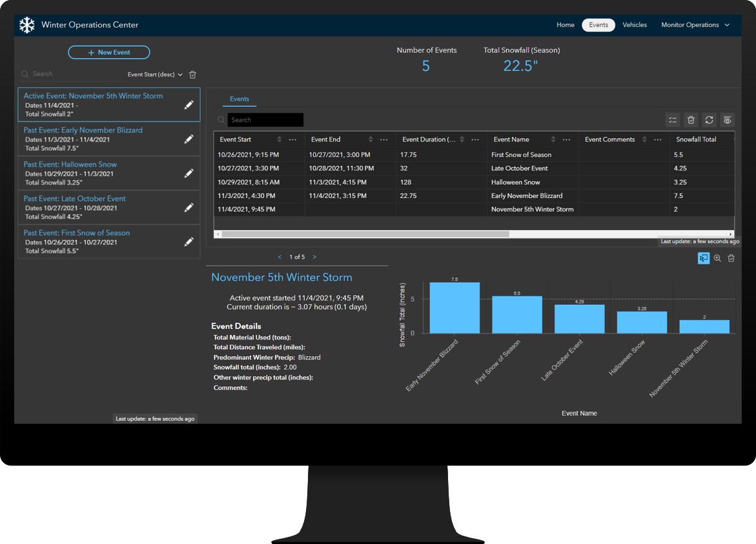Enable multi-select via the checklist icon
756x544 pixels.
click(672, 120)
